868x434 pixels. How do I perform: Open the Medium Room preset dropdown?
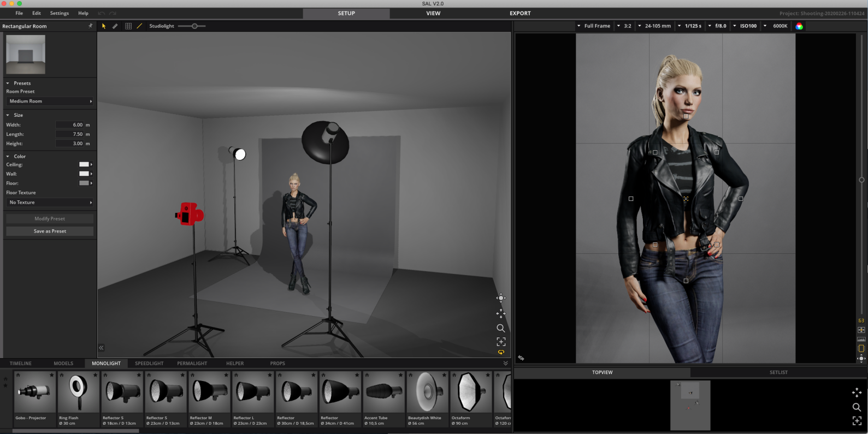point(50,101)
